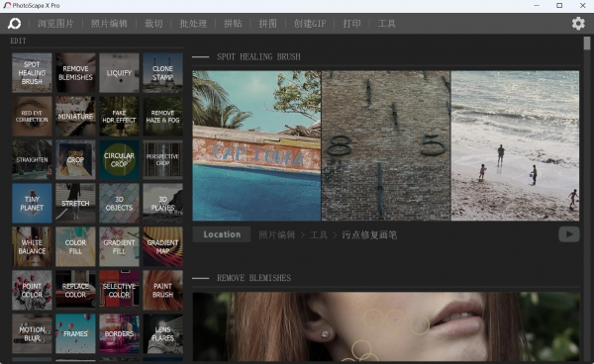Open the Frames tile
This screenshot has width=594, height=364.
(x=75, y=333)
